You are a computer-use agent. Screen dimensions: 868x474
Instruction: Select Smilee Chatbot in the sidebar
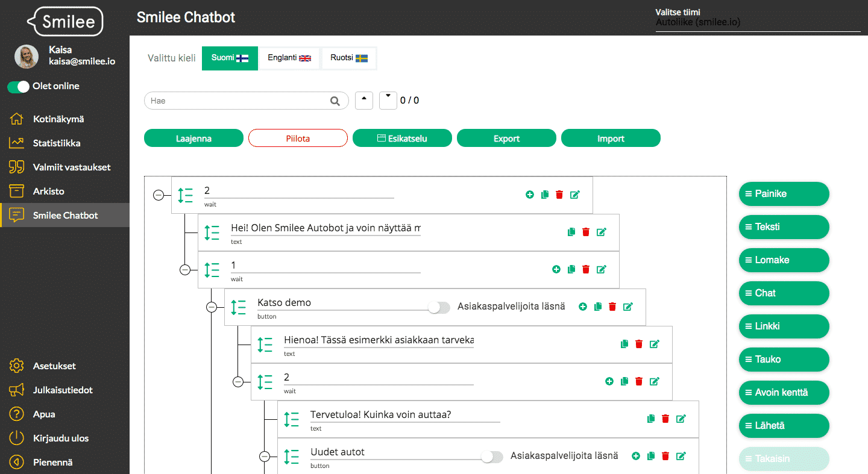tap(64, 215)
